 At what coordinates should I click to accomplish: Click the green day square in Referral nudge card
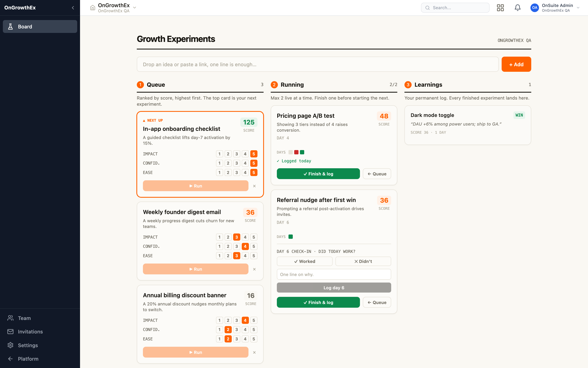tap(291, 237)
